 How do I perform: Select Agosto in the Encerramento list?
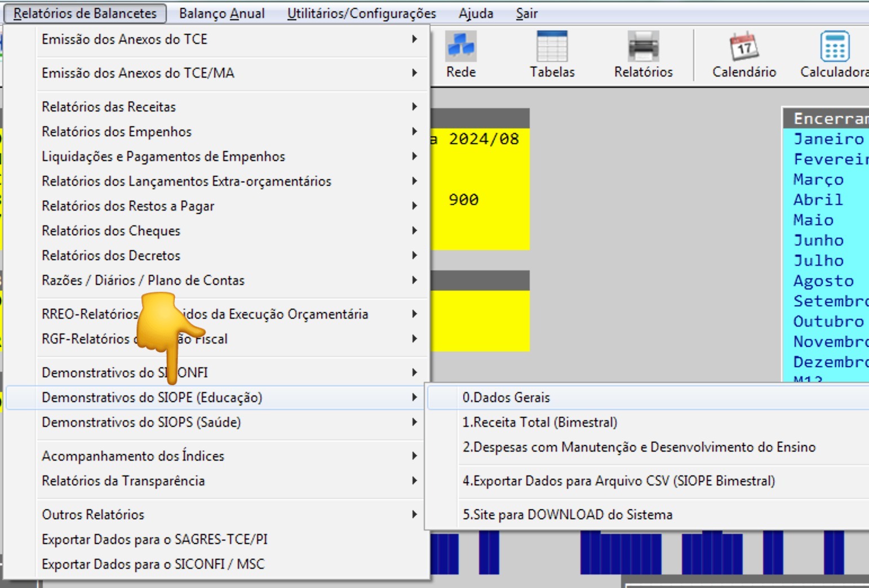click(x=823, y=280)
